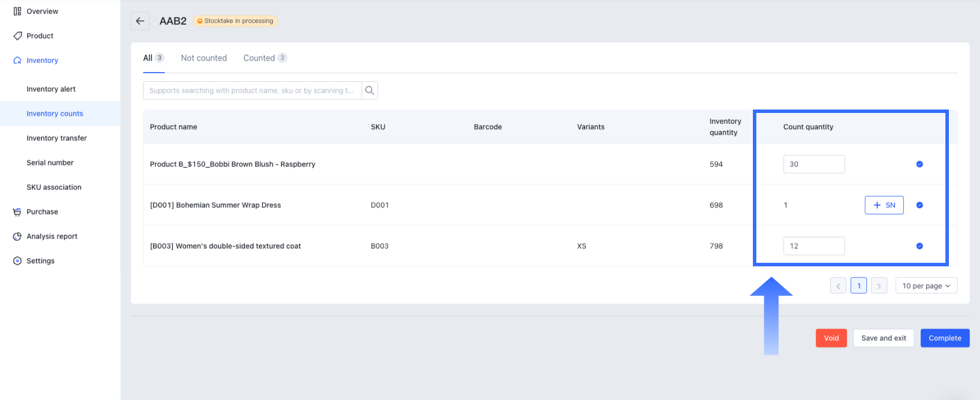Open the 10 per page dropdown
The image size is (980, 400).
click(926, 286)
